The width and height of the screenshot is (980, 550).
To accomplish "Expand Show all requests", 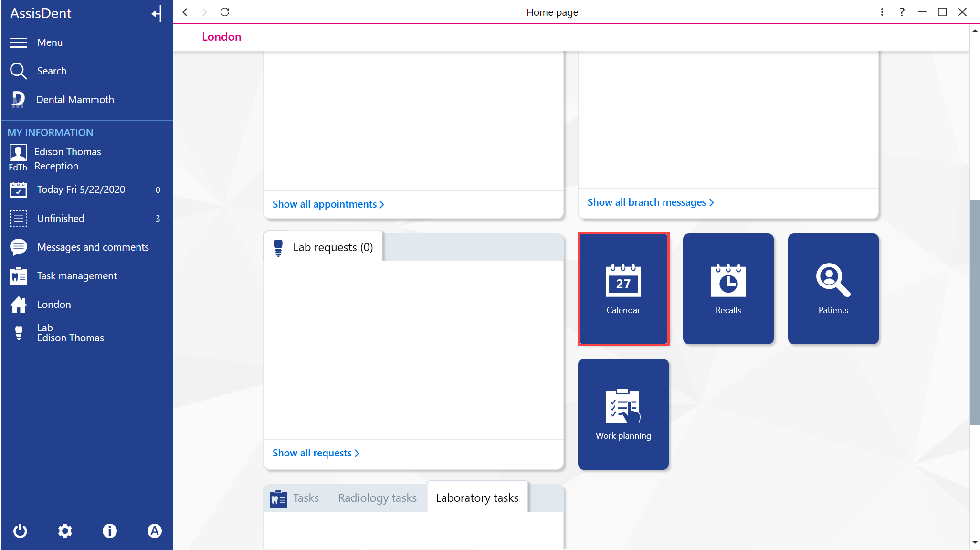I will click(x=316, y=453).
